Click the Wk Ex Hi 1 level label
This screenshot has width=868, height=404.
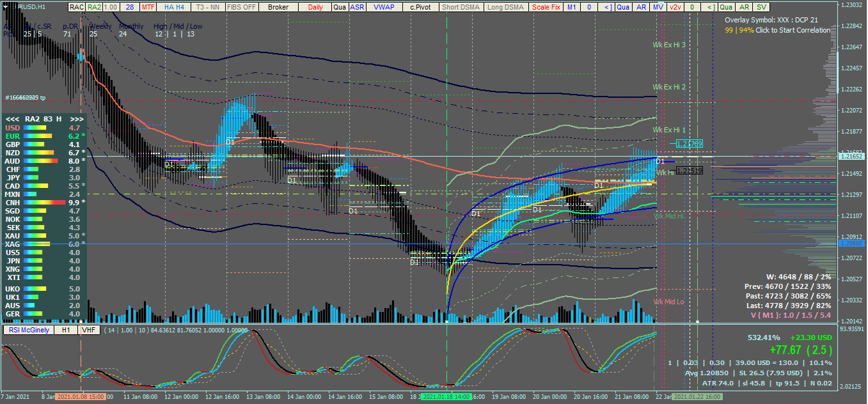pyautogui.click(x=669, y=130)
